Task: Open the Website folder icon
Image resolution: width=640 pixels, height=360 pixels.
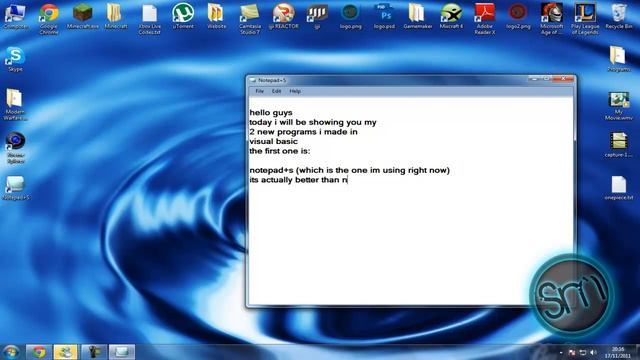Action: point(216,16)
